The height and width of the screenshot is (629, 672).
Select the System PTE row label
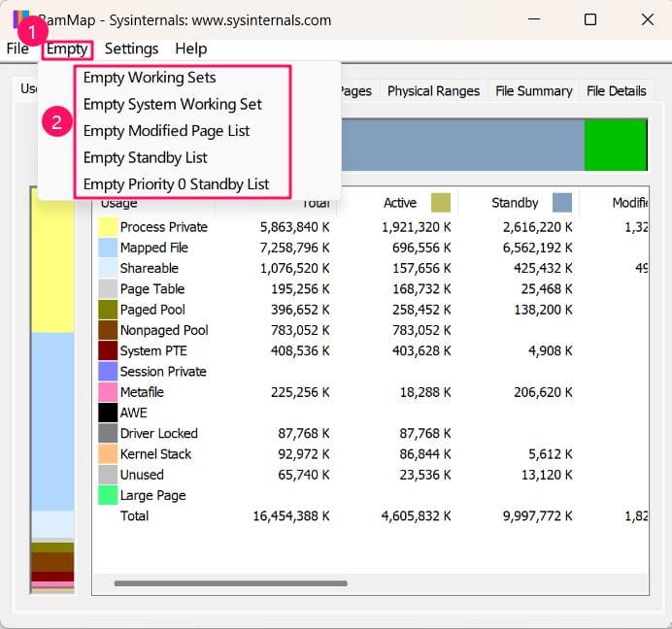click(x=153, y=350)
